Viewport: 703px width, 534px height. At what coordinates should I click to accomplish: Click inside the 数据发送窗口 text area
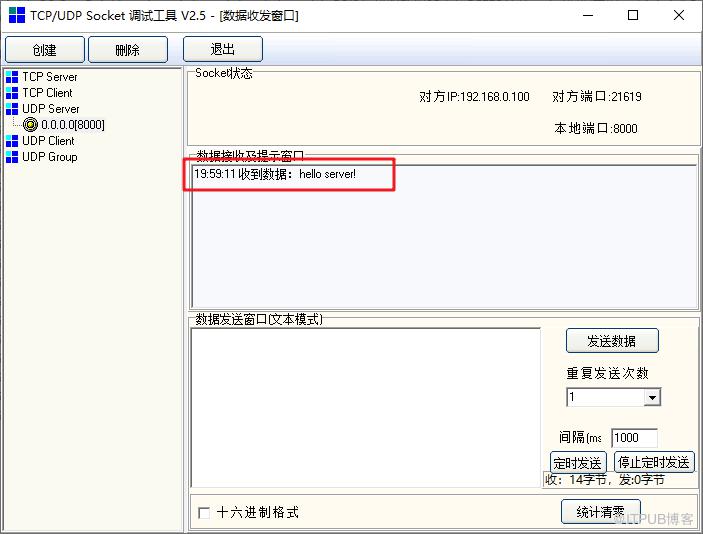click(x=366, y=408)
